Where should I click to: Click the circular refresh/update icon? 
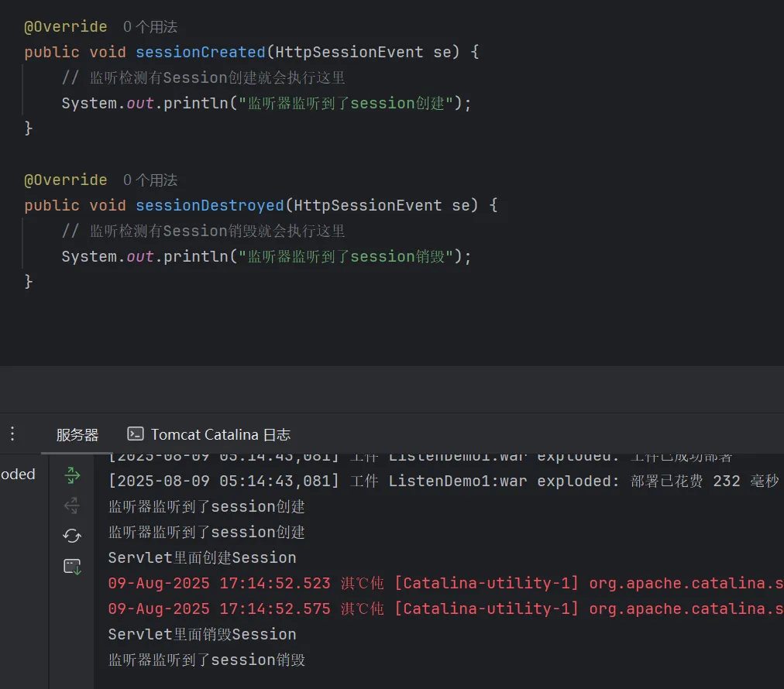[x=72, y=536]
